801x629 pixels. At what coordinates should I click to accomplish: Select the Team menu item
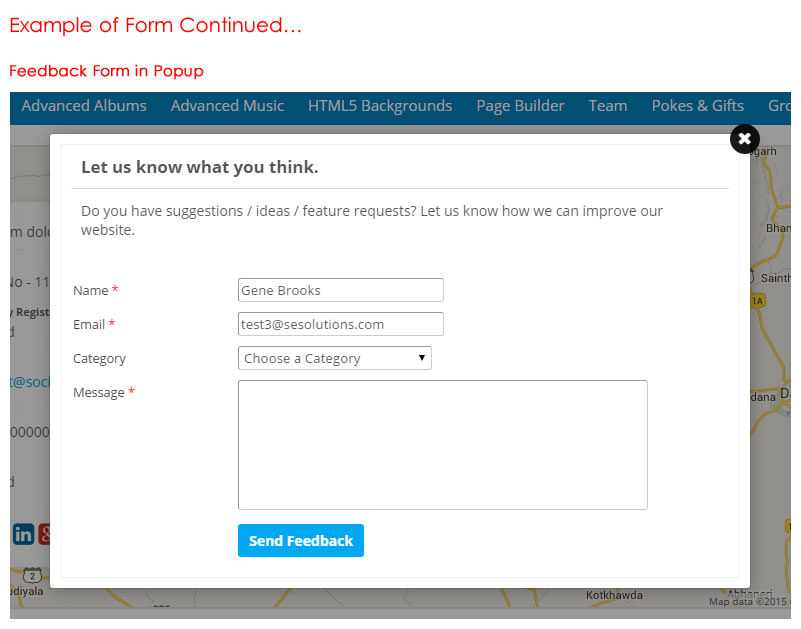608,106
